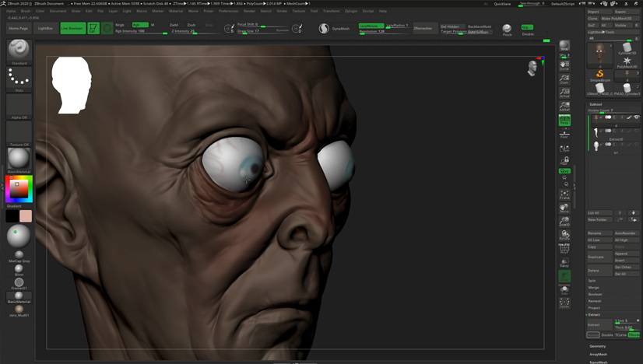This screenshot has width=643, height=364.
Task: Open the Brush menu
Action: click(x=26, y=11)
